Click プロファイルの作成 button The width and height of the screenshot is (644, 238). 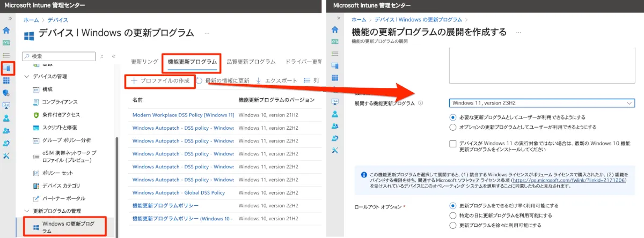pyautogui.click(x=160, y=80)
